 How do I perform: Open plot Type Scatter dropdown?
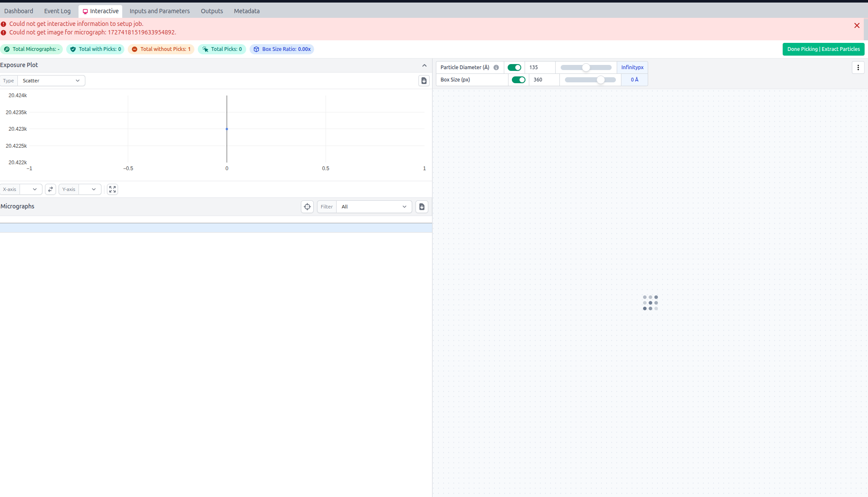(x=51, y=81)
